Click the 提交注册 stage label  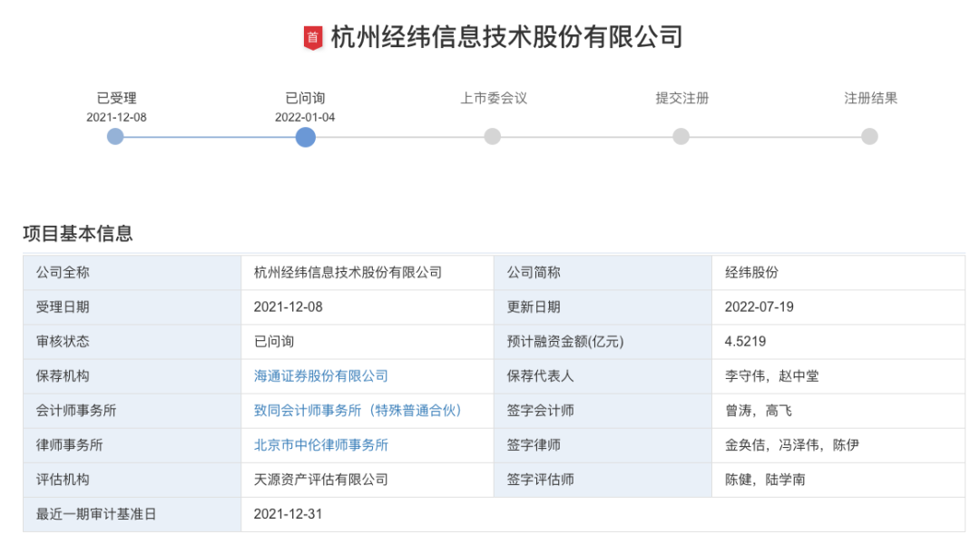[x=681, y=98]
